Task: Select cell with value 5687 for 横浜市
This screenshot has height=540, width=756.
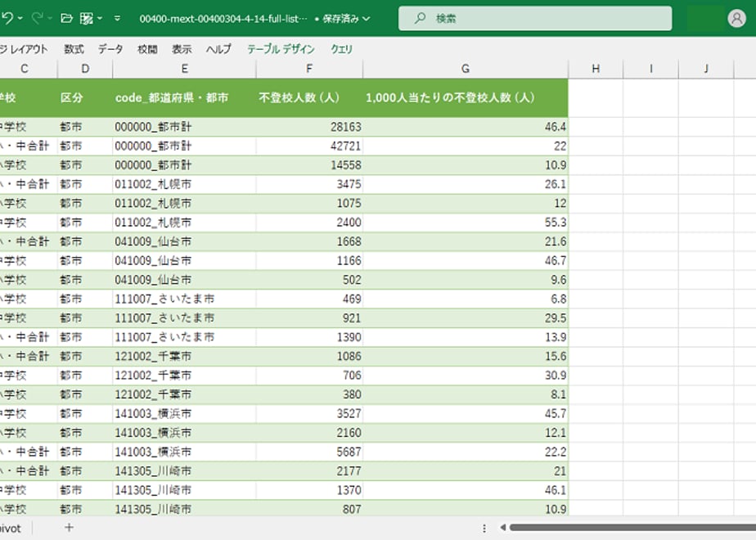Action: [309, 452]
